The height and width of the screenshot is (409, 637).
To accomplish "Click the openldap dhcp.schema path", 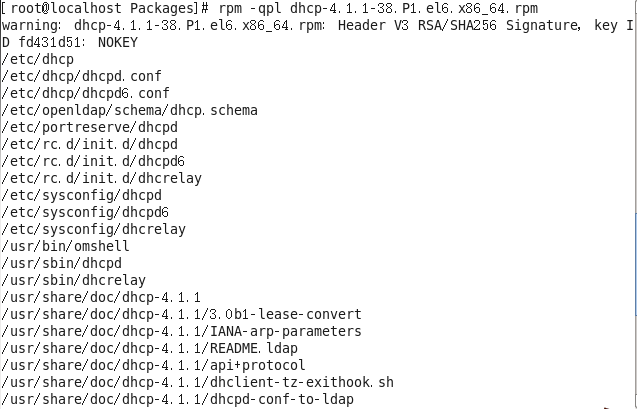I will click(x=130, y=110).
